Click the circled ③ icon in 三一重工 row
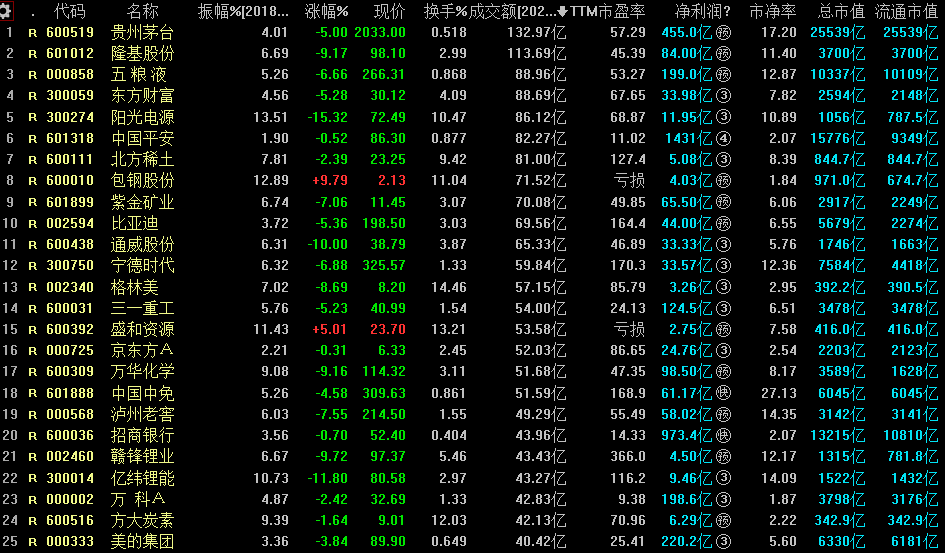The height and width of the screenshot is (553, 945). coord(723,308)
